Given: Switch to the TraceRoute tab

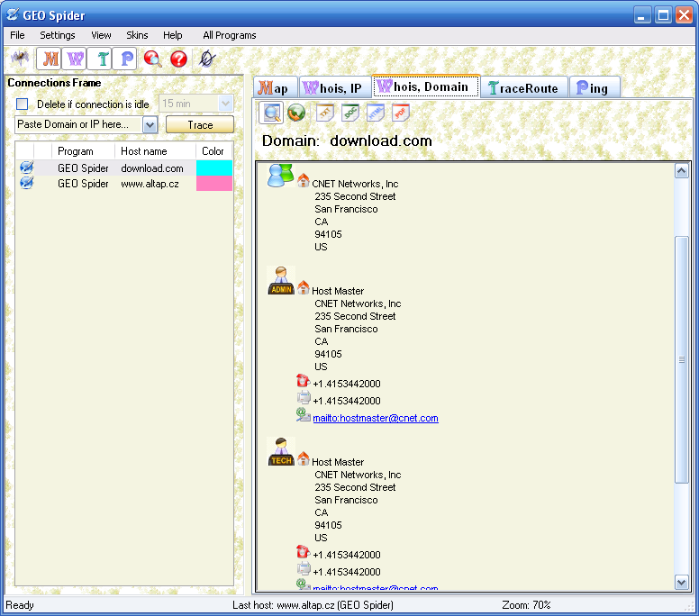Looking at the screenshot, I should (524, 87).
